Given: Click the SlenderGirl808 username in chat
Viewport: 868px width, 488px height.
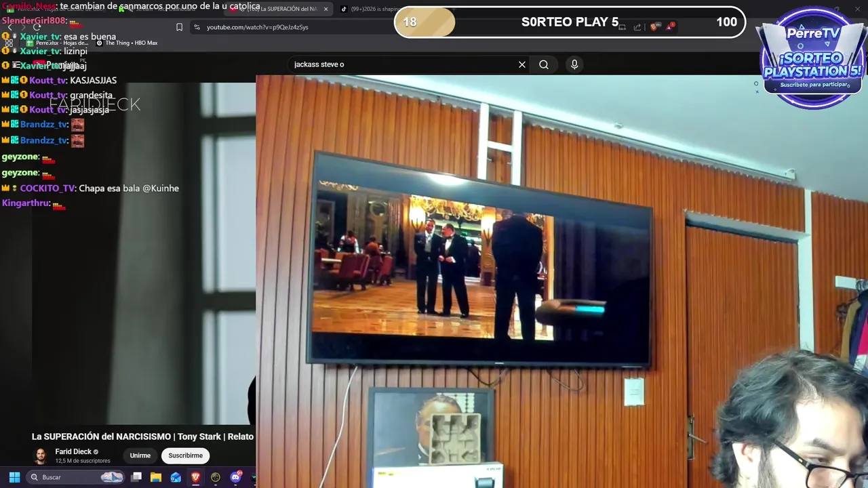Looking at the screenshot, I should pyautogui.click(x=33, y=21).
